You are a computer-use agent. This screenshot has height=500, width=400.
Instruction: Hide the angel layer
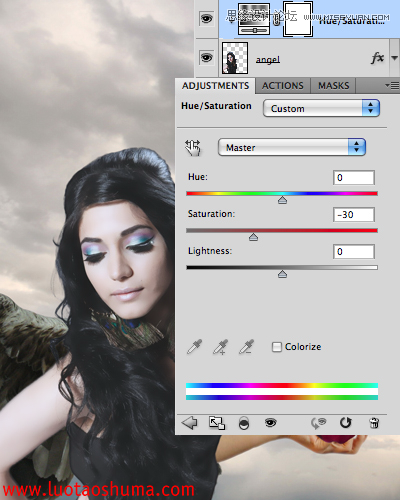click(x=206, y=57)
